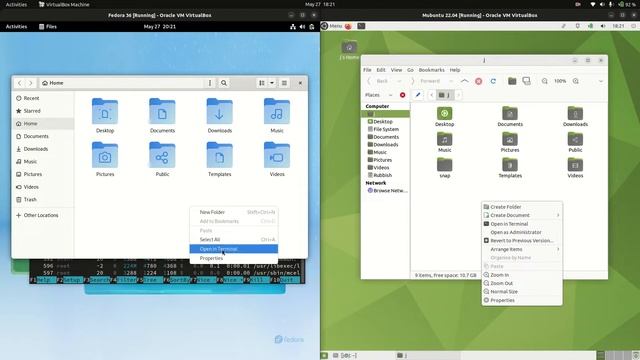Click the search icon in Fedora Files

tap(224, 83)
